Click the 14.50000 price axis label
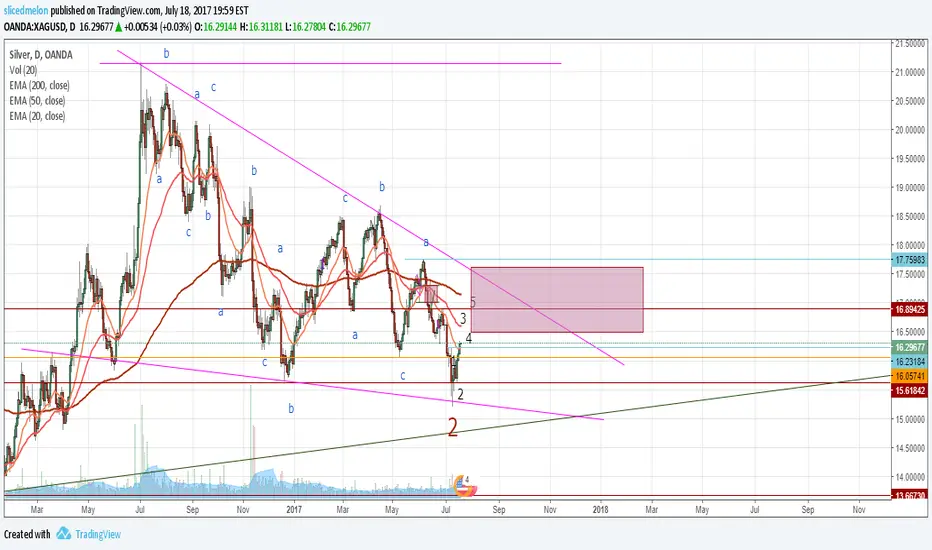The image size is (932, 550). (x=910, y=448)
